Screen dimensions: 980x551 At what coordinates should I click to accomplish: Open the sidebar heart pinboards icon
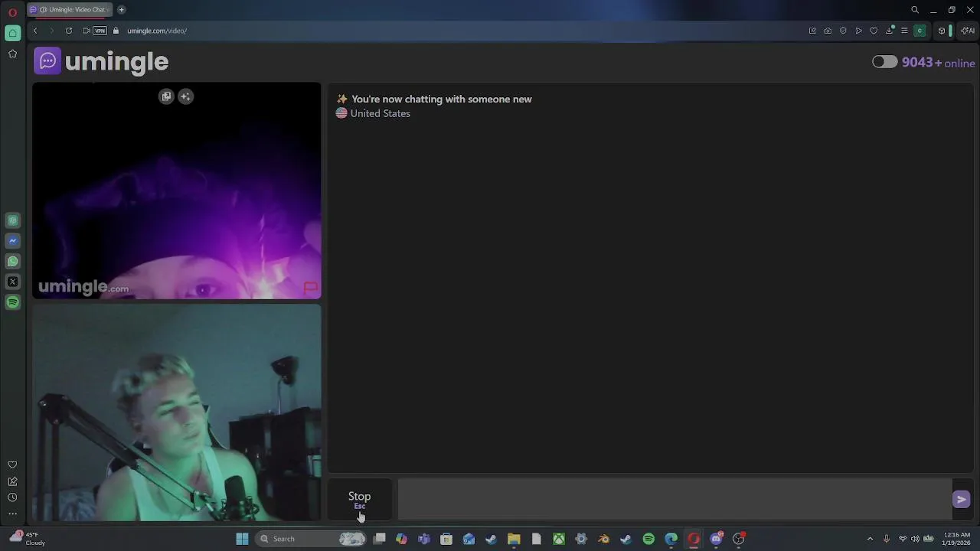coord(12,465)
